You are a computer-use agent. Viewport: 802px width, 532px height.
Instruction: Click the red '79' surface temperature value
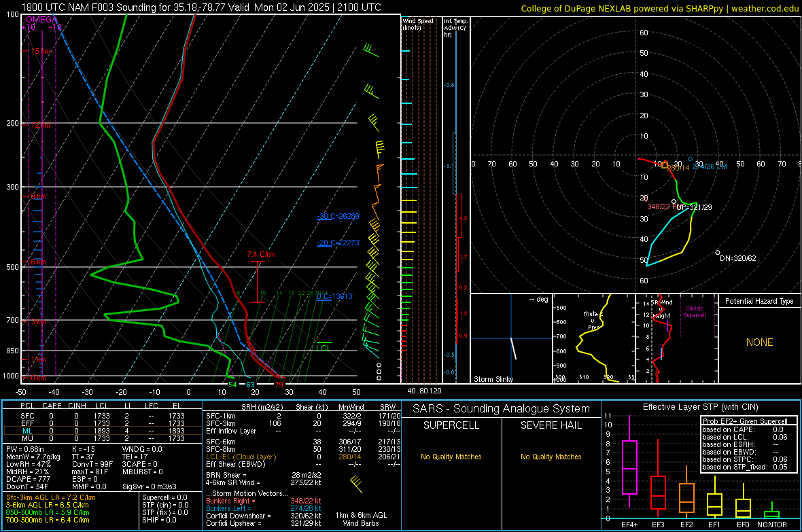click(x=279, y=385)
